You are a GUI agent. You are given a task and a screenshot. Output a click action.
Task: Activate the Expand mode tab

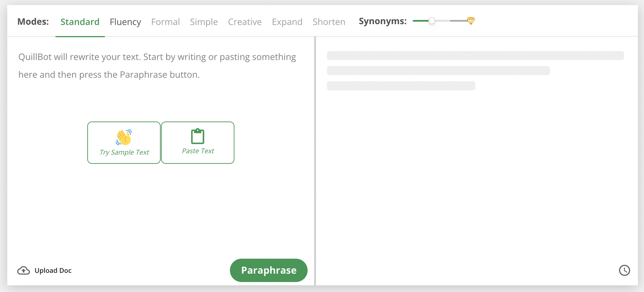click(x=287, y=22)
